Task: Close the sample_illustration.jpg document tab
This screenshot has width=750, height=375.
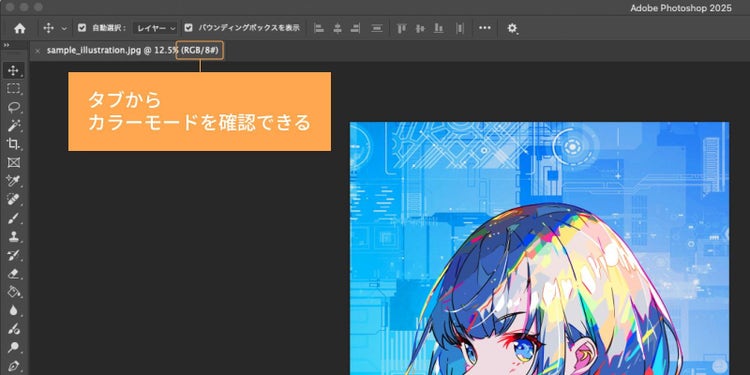Action: pos(38,51)
